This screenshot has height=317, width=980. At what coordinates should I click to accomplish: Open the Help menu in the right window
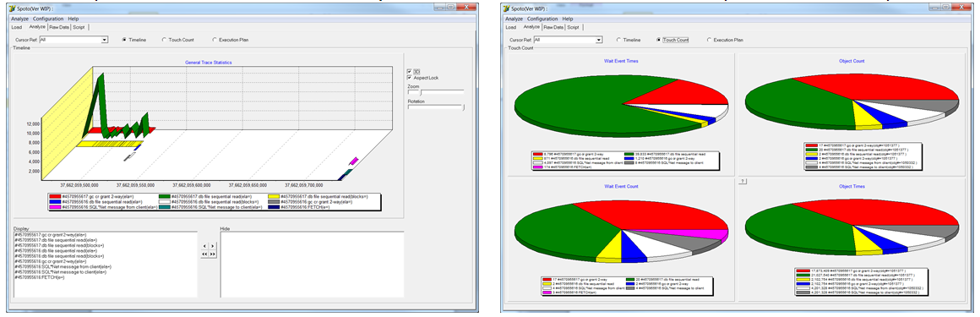pyautogui.click(x=568, y=19)
